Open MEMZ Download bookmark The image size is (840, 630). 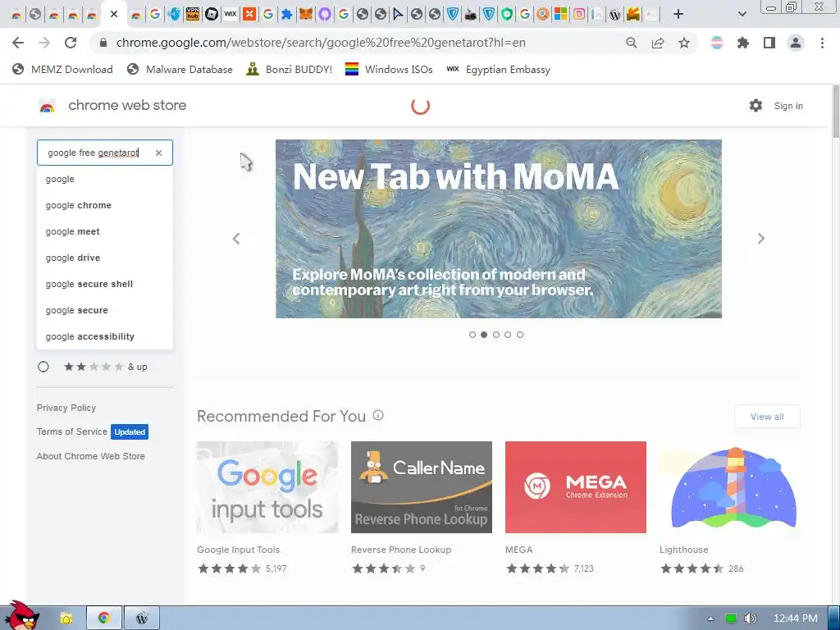[x=62, y=69]
